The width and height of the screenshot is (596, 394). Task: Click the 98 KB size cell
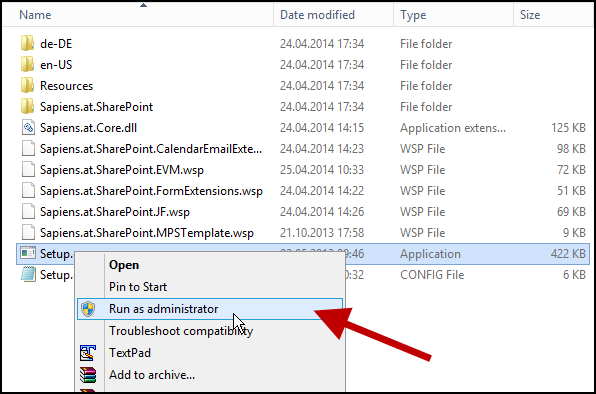point(571,149)
